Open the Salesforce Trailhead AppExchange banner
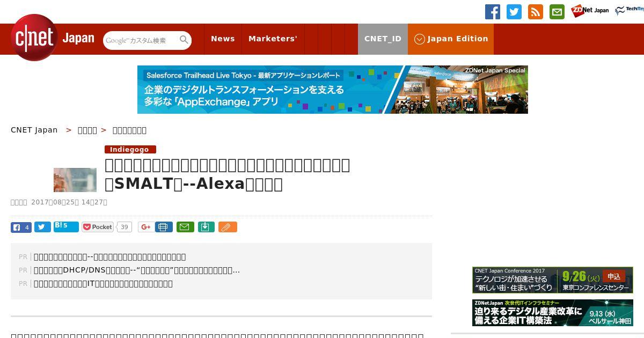This screenshot has width=644, height=338. click(333, 90)
